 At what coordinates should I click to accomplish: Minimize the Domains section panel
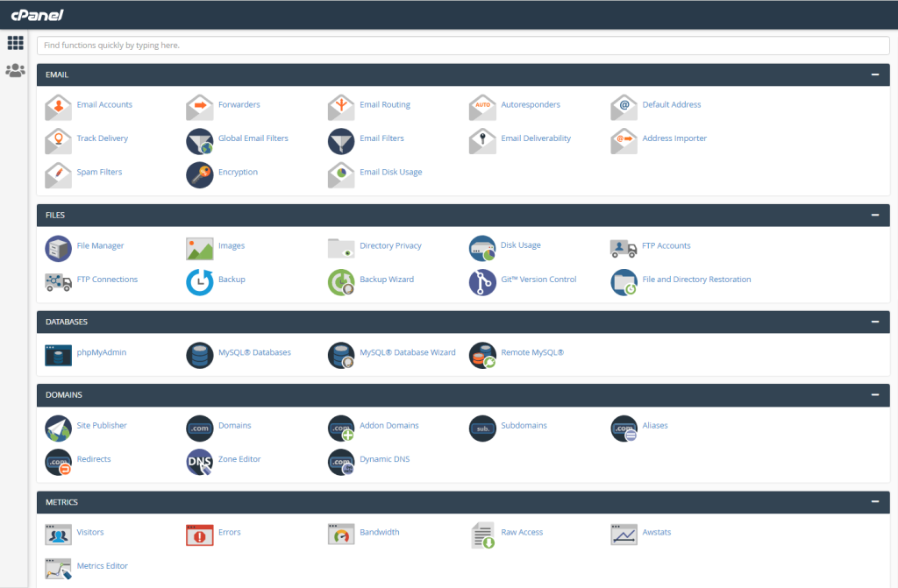click(874, 395)
